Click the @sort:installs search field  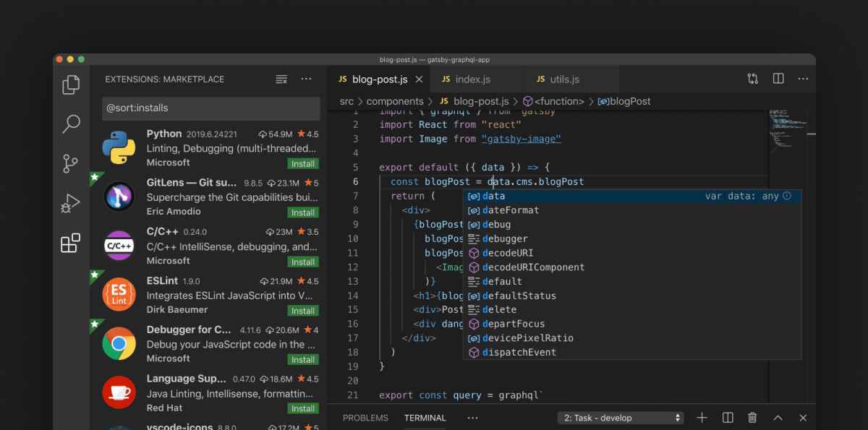coord(210,108)
